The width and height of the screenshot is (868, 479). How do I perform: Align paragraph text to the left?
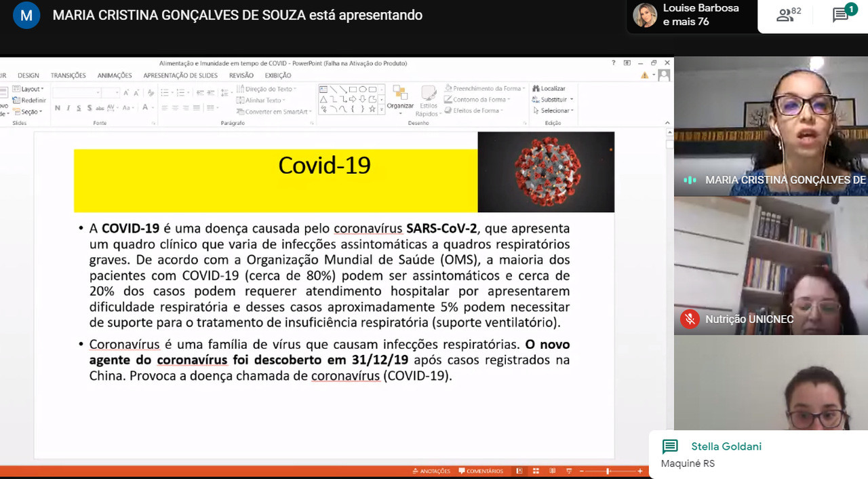[x=165, y=108]
